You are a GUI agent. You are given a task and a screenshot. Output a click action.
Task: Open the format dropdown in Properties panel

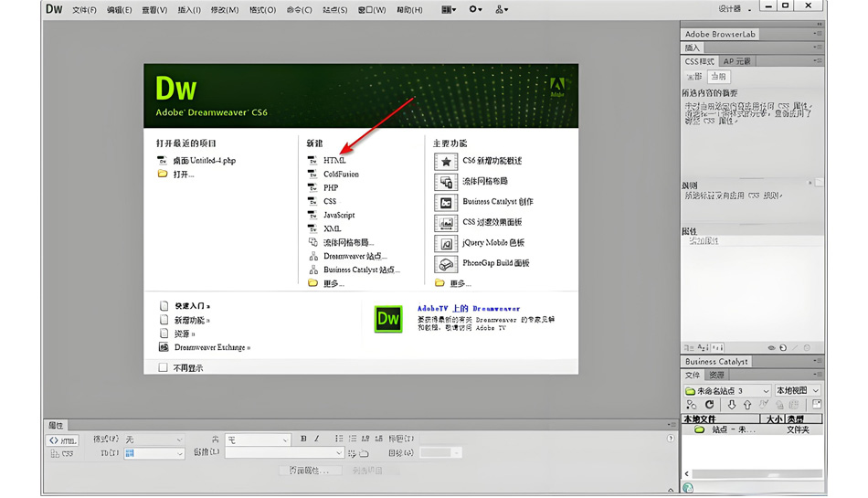pyautogui.click(x=153, y=440)
